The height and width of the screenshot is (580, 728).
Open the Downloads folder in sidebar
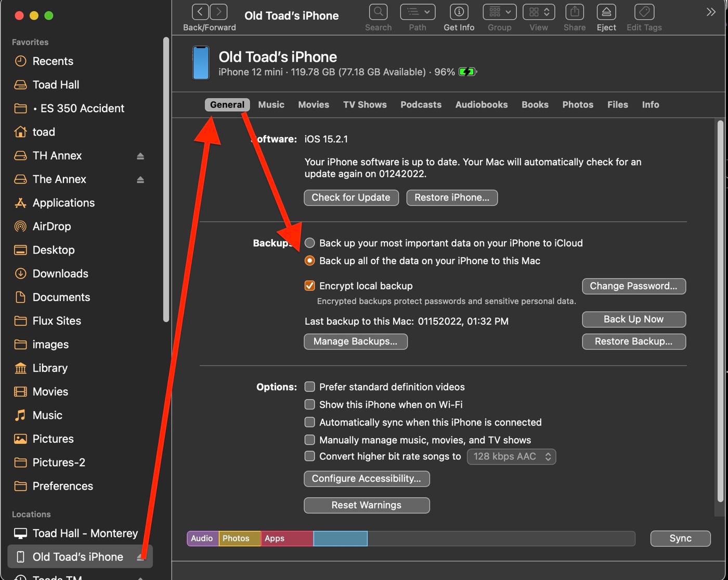pos(60,274)
